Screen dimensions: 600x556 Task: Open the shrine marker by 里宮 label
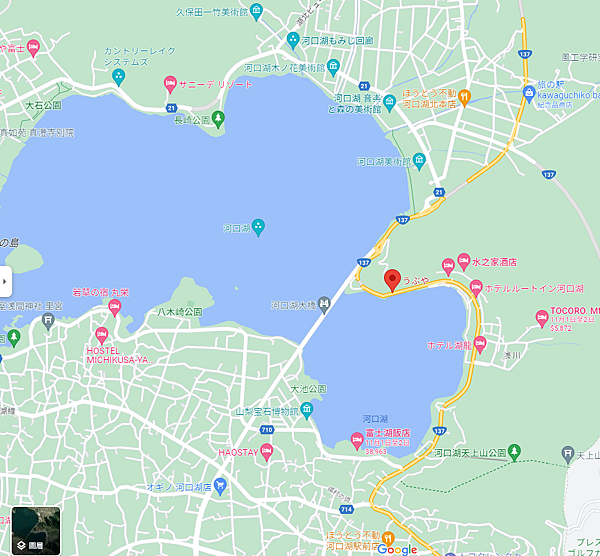(x=48, y=321)
